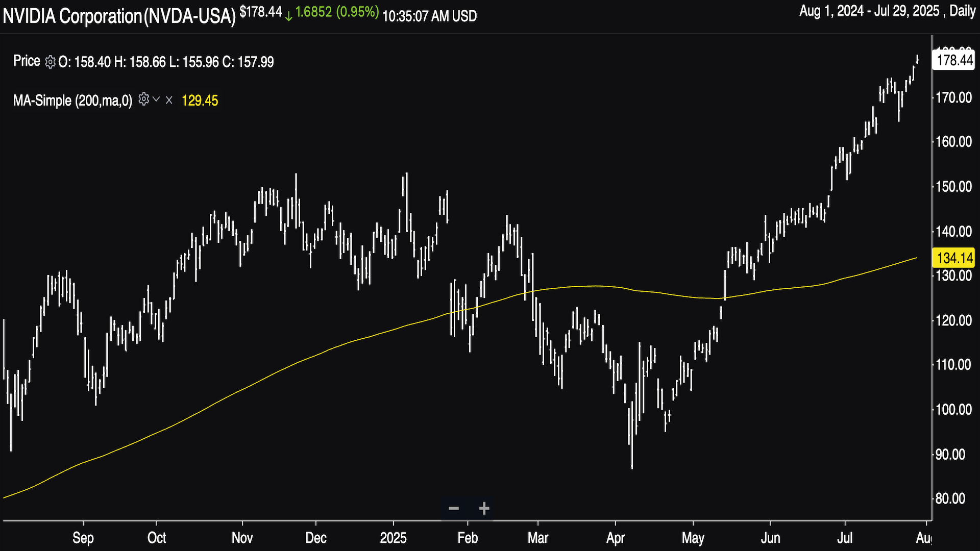Click the 150.00 price axis label
This screenshot has height=551, width=980.
click(953, 187)
